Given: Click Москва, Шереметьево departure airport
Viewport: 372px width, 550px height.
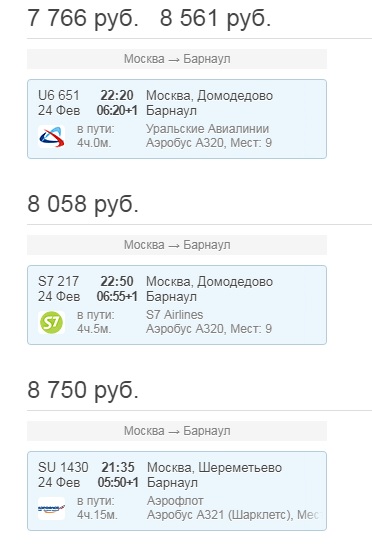Looking at the screenshot, I should coord(214,468).
